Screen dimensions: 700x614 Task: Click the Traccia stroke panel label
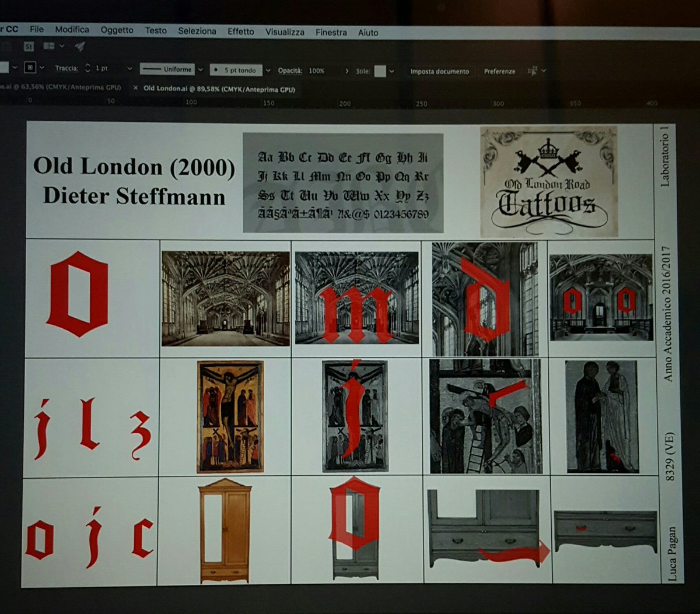tap(66, 68)
